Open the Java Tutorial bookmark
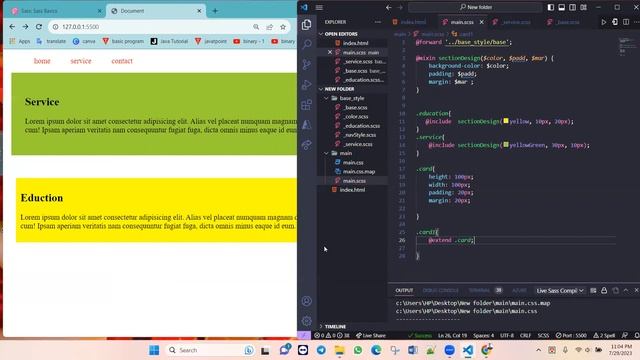This screenshot has height=360, width=640. [x=169, y=41]
